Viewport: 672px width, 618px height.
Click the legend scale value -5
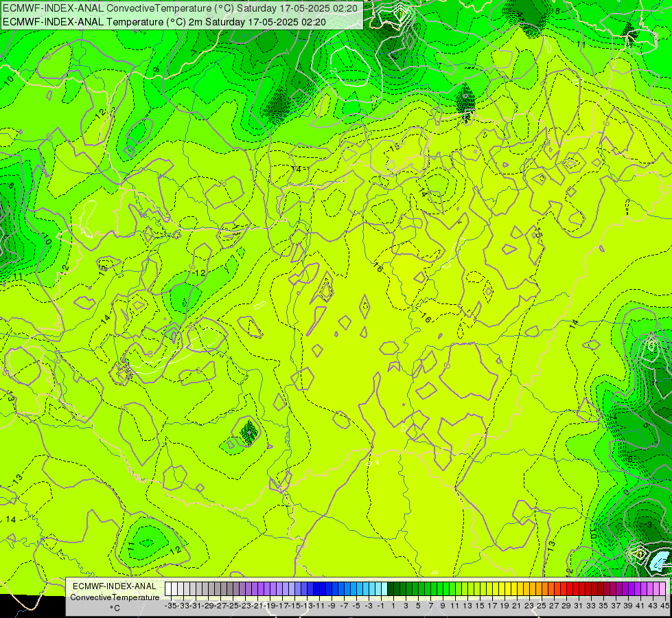tap(356, 606)
